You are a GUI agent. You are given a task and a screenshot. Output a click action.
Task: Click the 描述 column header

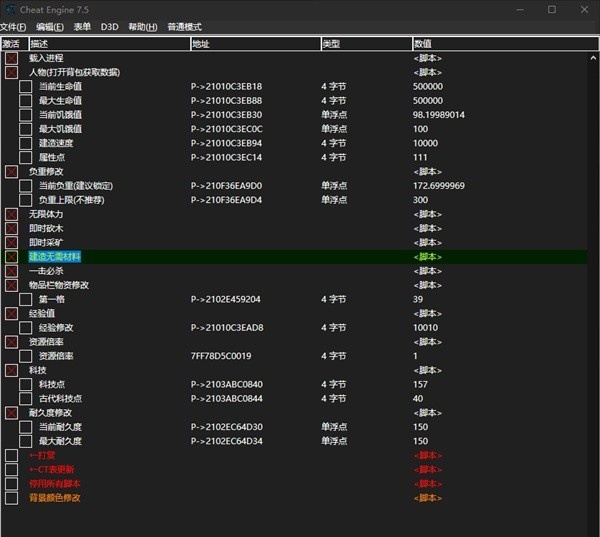(x=109, y=44)
